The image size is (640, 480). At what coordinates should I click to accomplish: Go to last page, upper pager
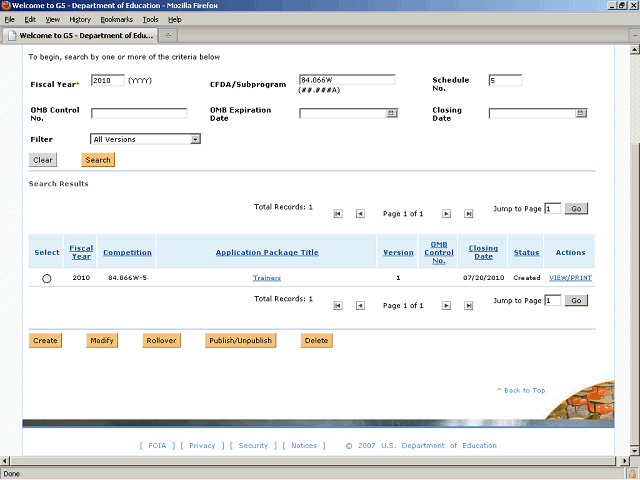point(469,213)
